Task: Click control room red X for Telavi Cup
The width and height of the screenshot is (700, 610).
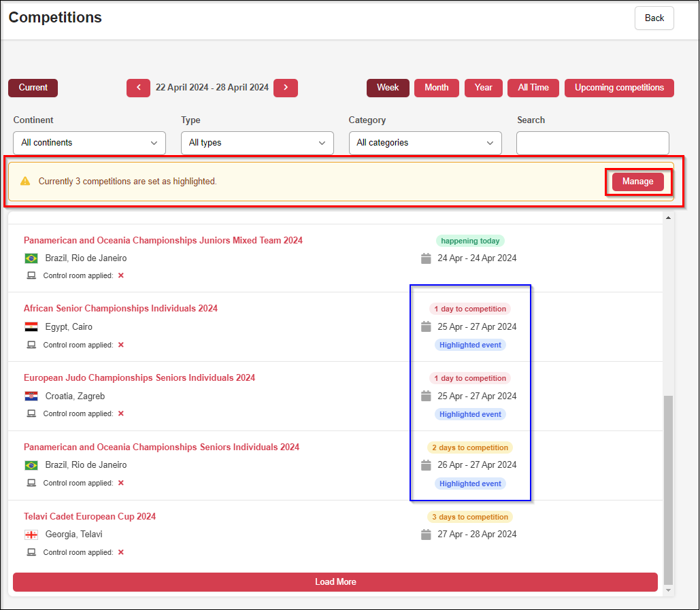Action: point(121,552)
